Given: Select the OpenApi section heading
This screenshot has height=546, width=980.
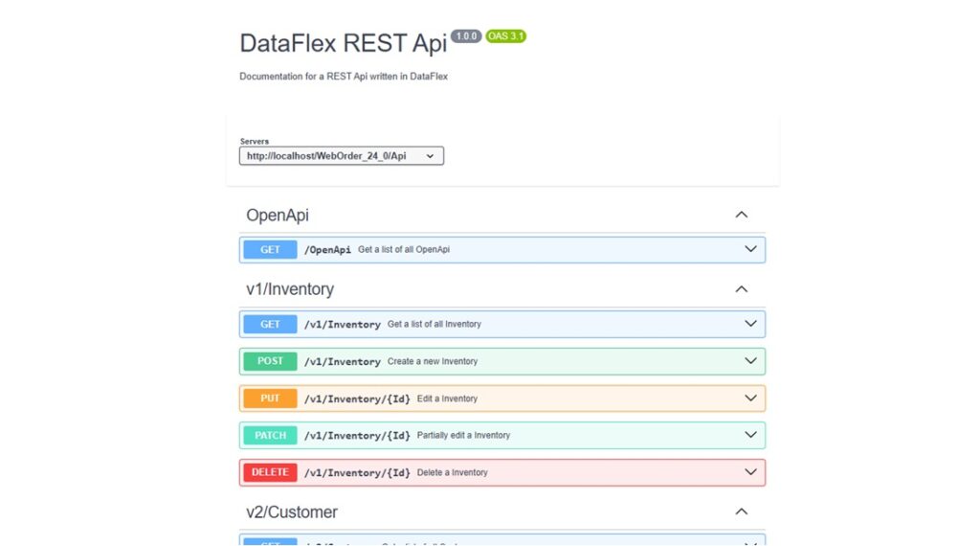Looking at the screenshot, I should click(278, 216).
